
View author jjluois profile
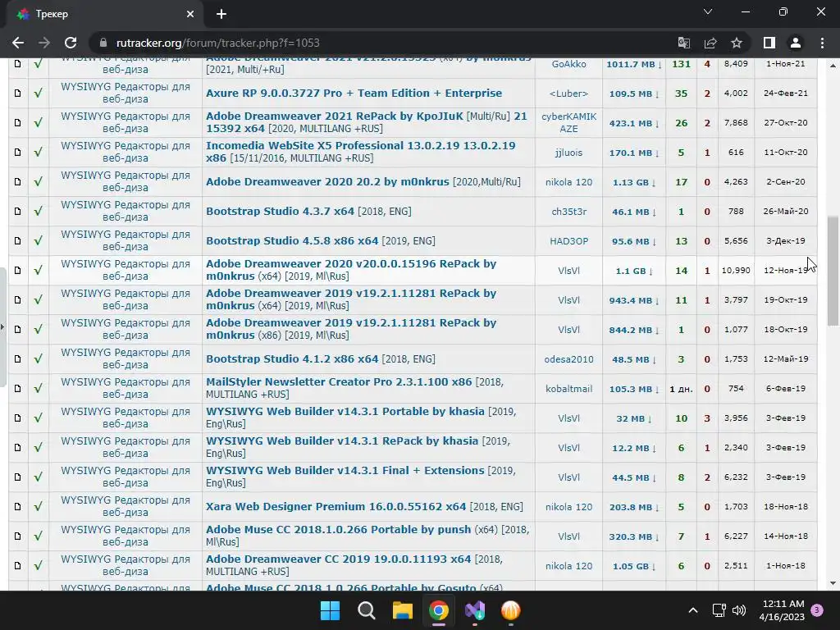(x=569, y=153)
